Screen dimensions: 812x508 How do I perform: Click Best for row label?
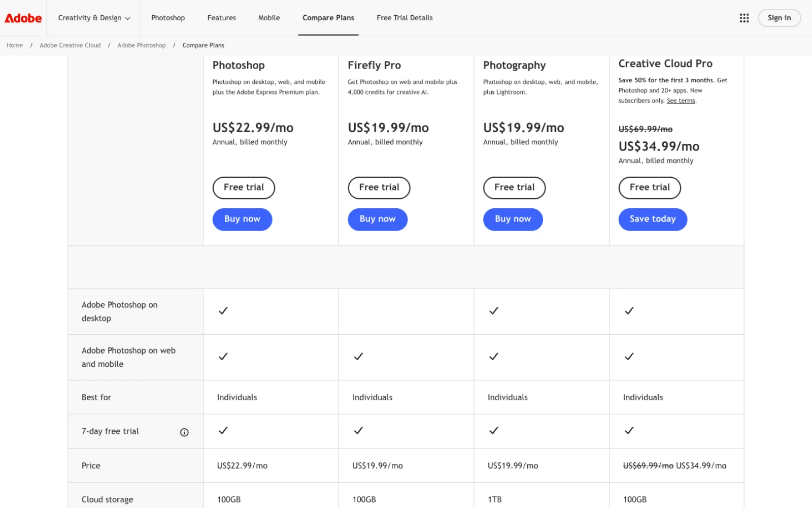96,397
